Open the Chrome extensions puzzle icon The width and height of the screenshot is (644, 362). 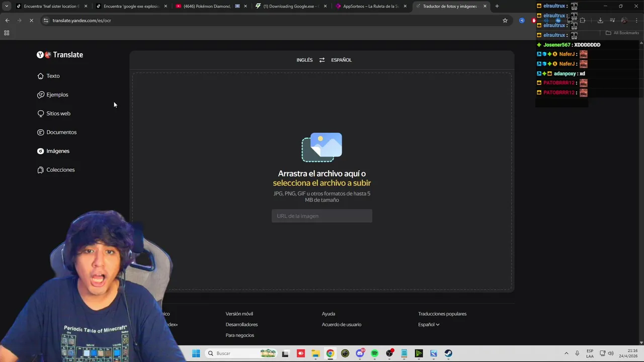pos(582,21)
